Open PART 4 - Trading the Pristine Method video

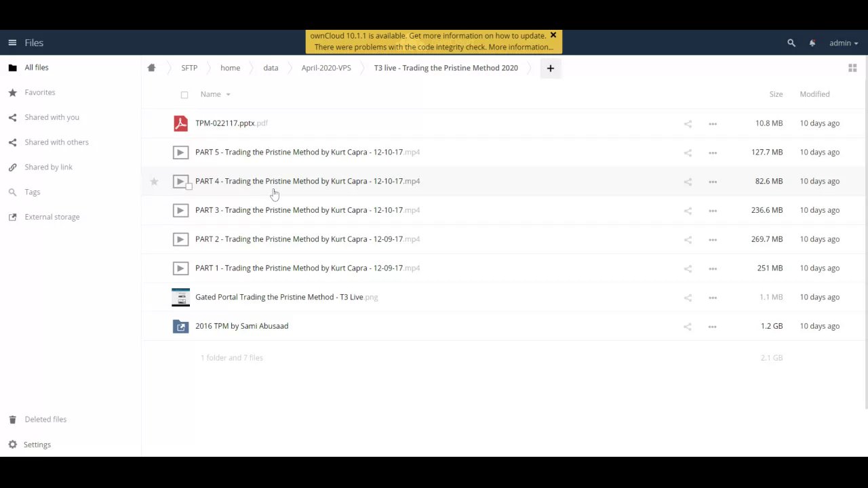click(307, 182)
